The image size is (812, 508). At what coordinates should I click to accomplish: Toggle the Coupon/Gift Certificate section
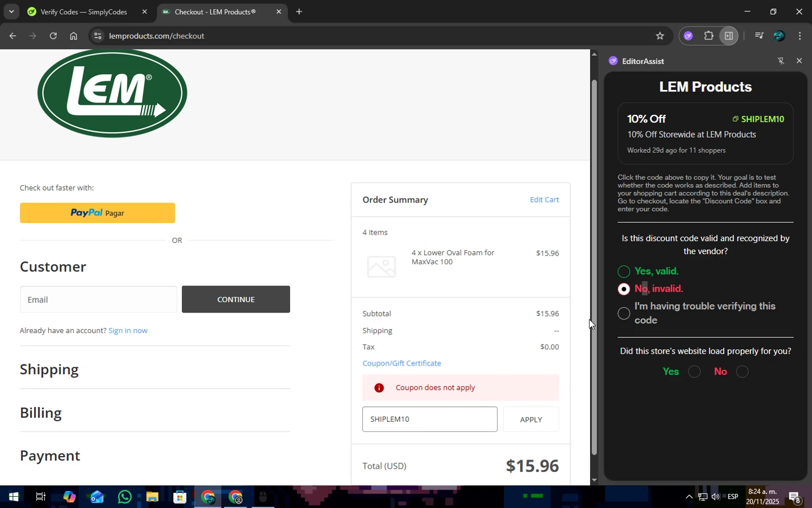[402, 363]
